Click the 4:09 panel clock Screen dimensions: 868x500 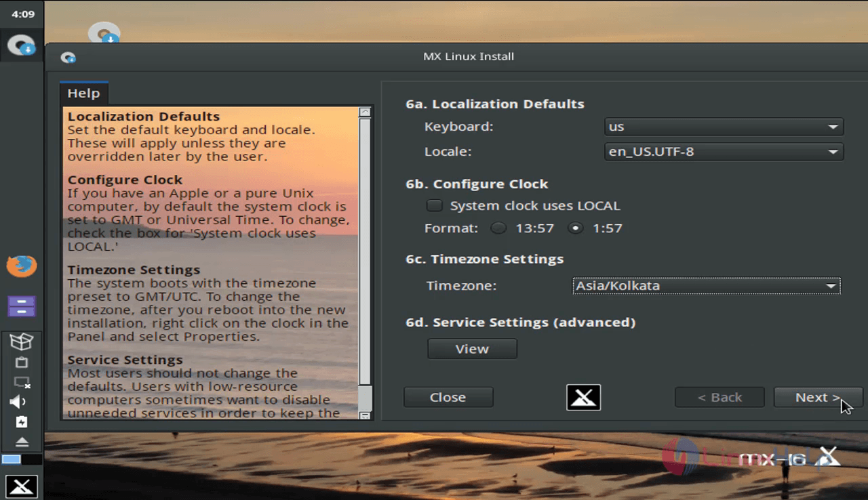tap(23, 14)
